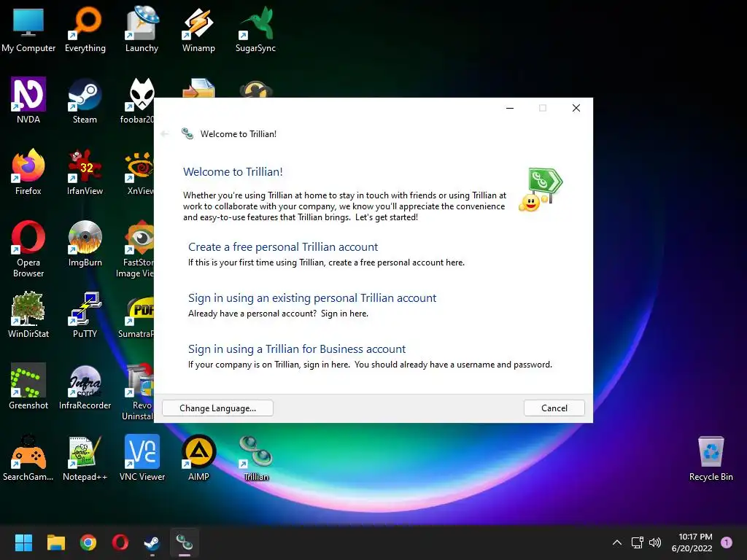The width and height of the screenshot is (747, 560).
Task: Select the VNC Viewer desktop shortcut
Action: (x=142, y=458)
